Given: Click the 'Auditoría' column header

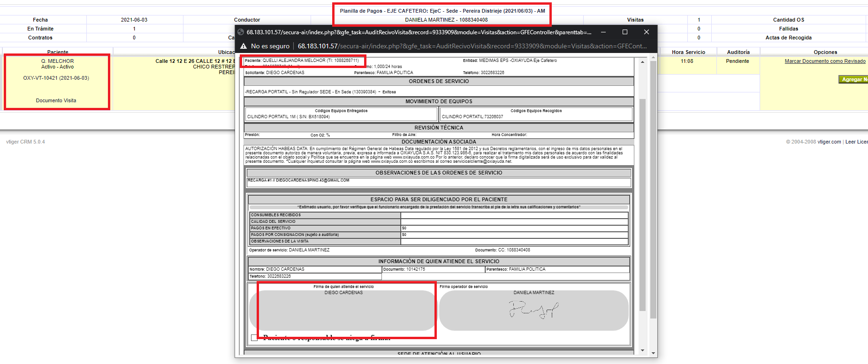Looking at the screenshot, I should (x=738, y=52).
